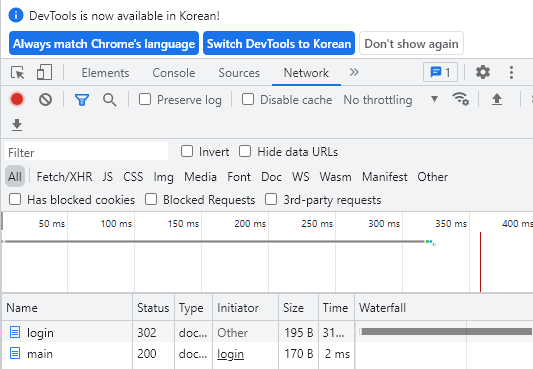
Task: Filter by CSS requests
Action: 133,177
